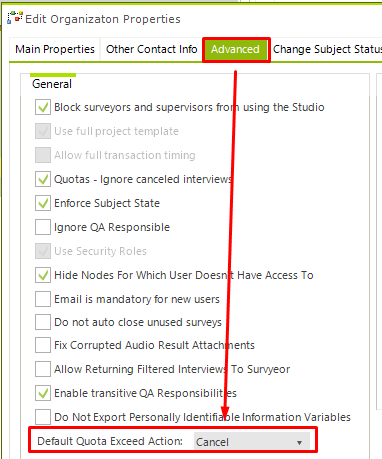Disable Enforce Subject State option

pos(43,203)
